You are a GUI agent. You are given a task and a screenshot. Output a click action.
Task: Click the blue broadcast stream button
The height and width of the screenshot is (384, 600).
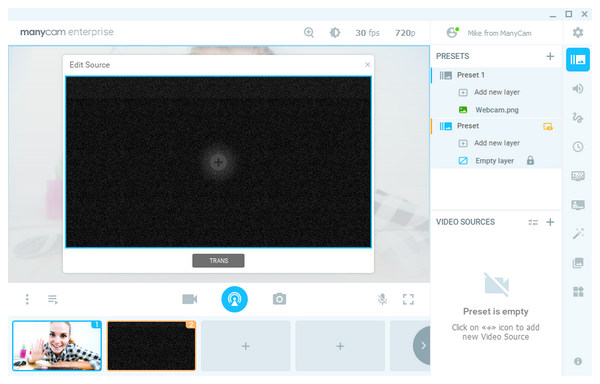(235, 299)
